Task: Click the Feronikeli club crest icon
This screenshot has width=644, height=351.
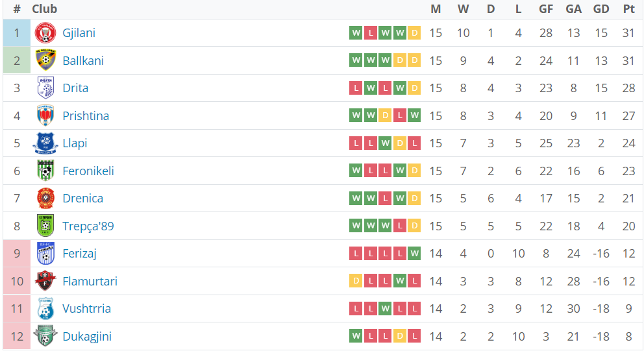Action: tap(45, 171)
